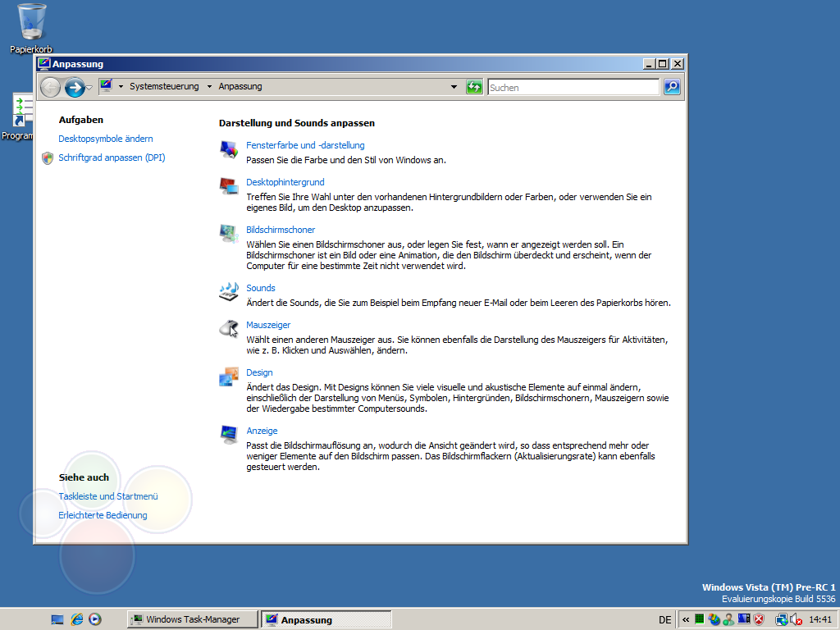Click the blue panel tray icon
This screenshot has height=630, width=840.
743,619
